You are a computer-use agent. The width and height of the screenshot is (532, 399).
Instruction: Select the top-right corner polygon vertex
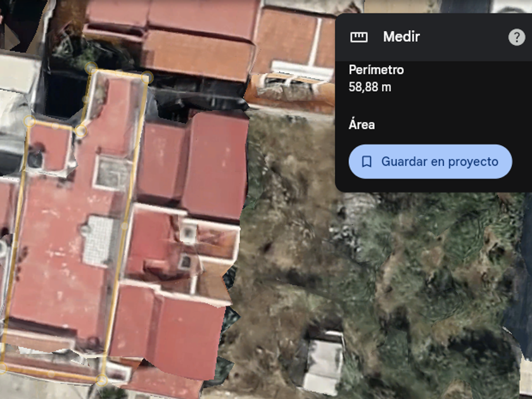point(146,78)
